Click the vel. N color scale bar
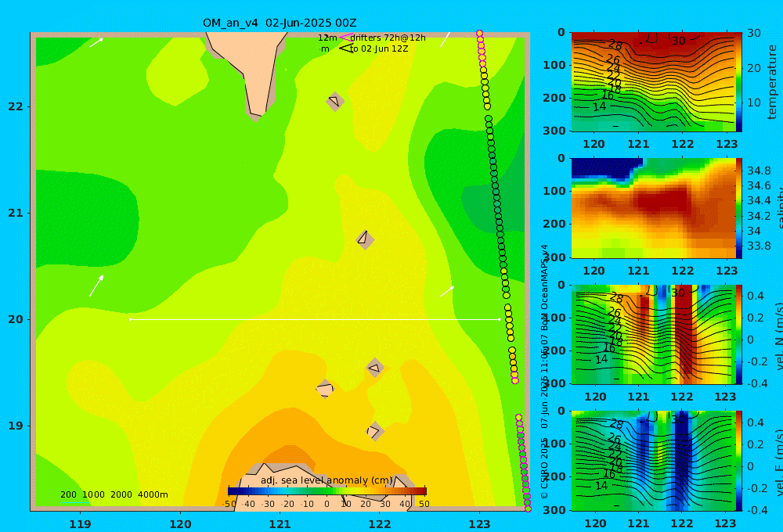Screen dimensions: 783x532 click(739, 334)
